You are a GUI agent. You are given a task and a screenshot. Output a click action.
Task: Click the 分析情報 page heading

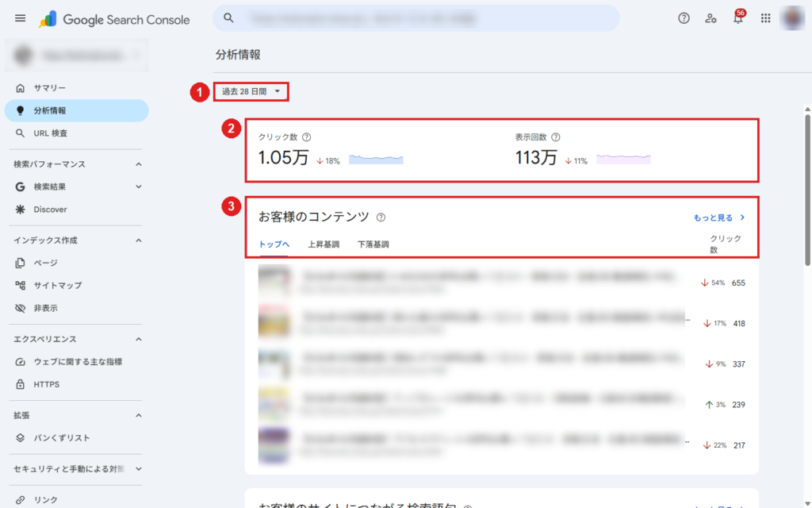point(238,55)
